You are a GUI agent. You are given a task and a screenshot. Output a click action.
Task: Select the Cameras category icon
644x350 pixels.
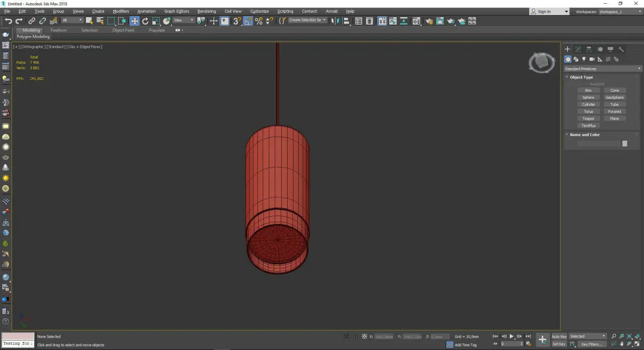point(592,59)
